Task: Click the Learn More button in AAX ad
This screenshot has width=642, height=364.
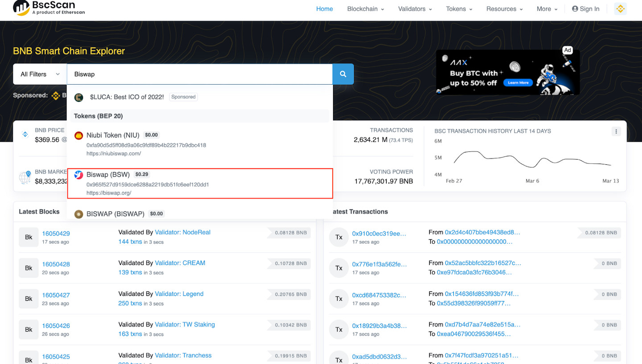Action: pos(518,83)
